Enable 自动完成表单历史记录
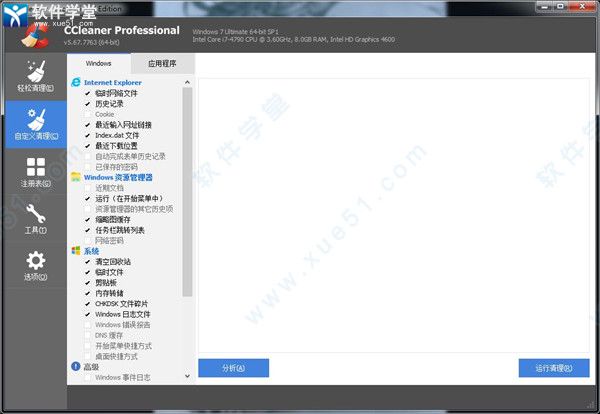The height and width of the screenshot is (414, 600). pyautogui.click(x=88, y=156)
